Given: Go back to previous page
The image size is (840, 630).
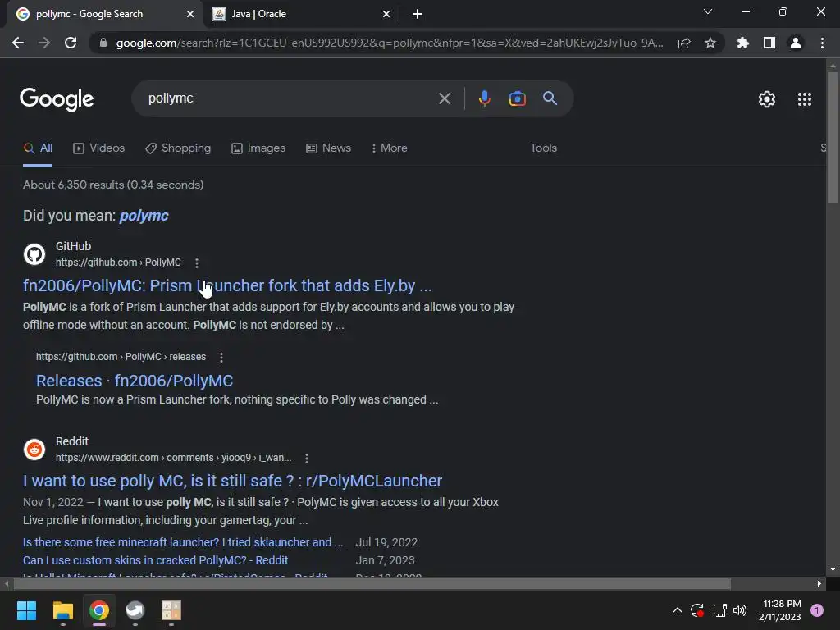Looking at the screenshot, I should tap(18, 43).
